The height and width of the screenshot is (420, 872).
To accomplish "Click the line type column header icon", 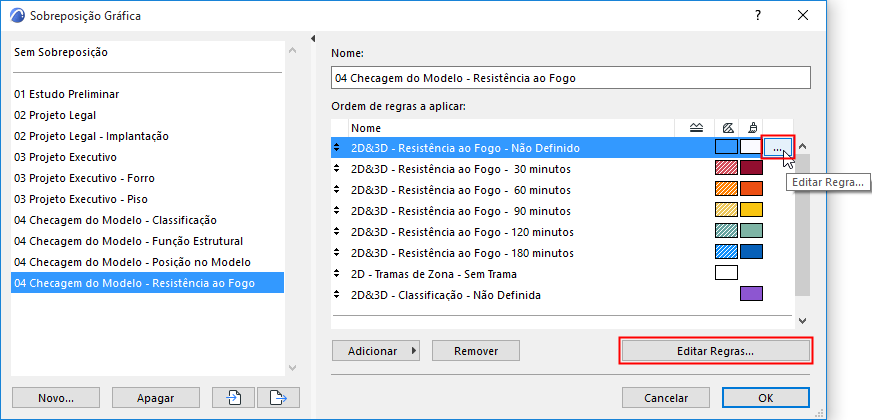I will (x=697, y=128).
